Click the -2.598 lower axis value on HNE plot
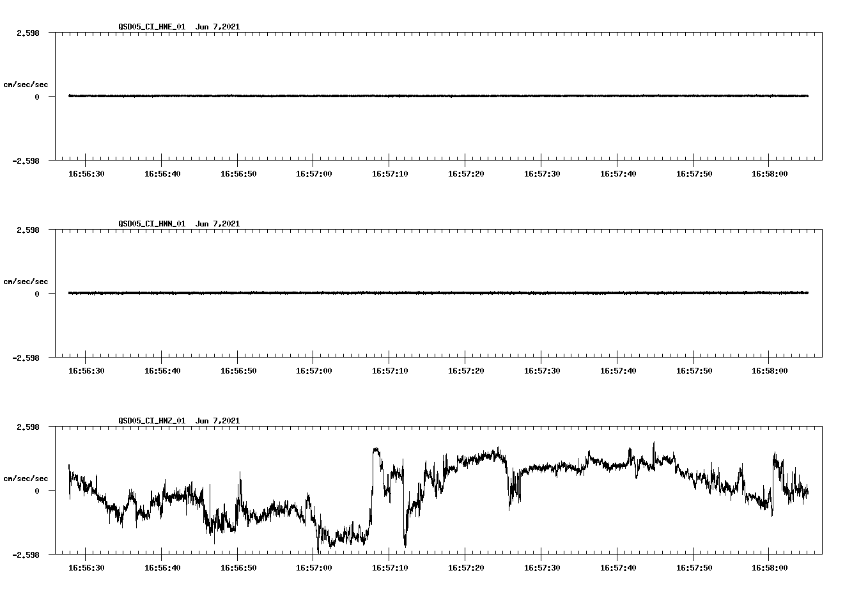The height and width of the screenshot is (591, 868). coord(26,161)
